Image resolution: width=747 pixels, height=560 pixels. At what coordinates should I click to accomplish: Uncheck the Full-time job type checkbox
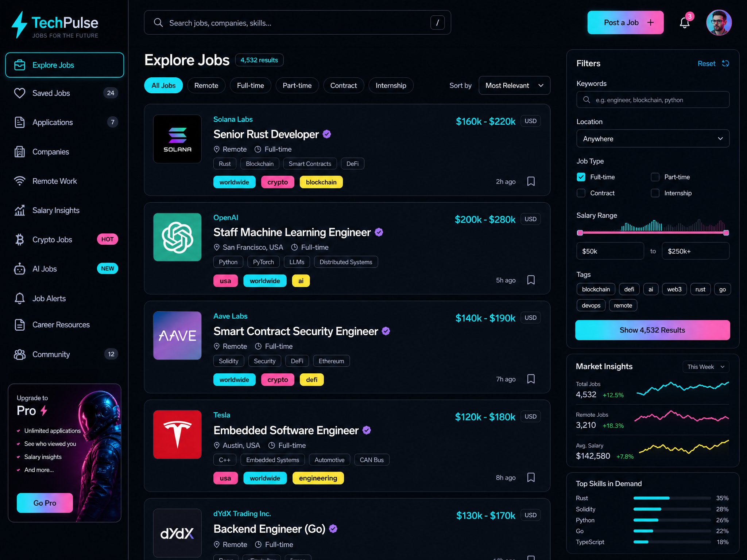click(581, 177)
